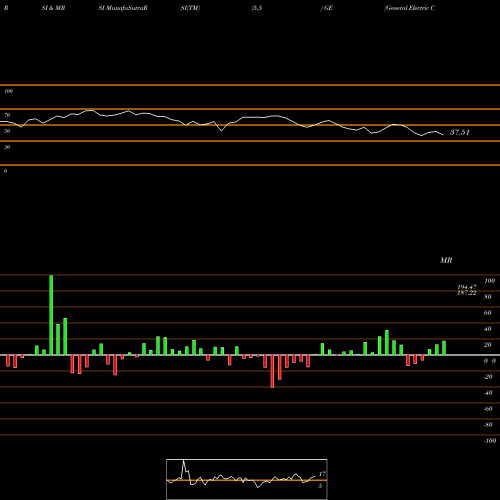Screen dimensions: 500x500
Task: Click the MR panel title label
Action: click(x=446, y=260)
